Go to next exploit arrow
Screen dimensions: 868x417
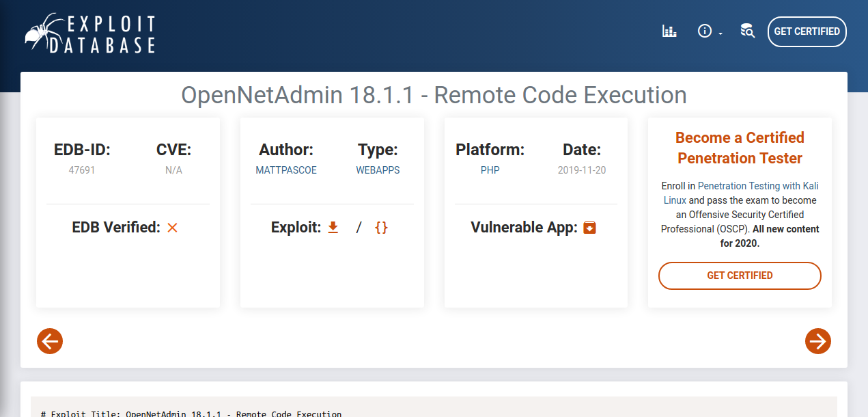click(817, 340)
